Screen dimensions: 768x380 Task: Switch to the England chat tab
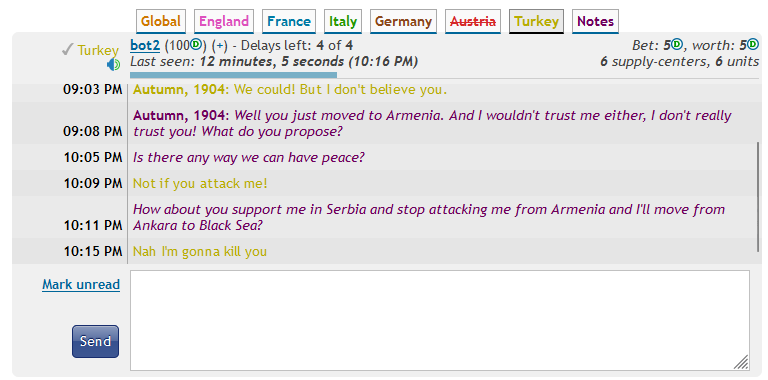[224, 22]
